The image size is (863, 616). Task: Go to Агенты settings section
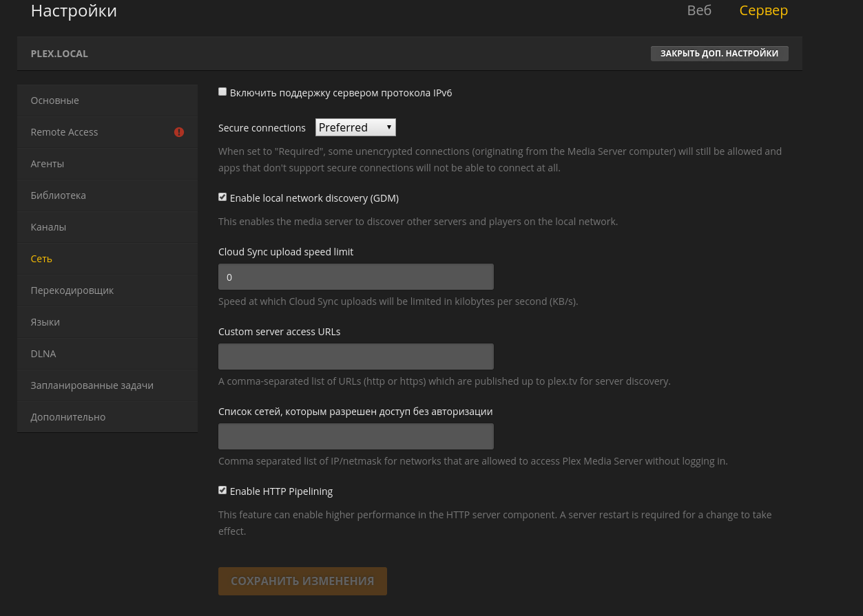[48, 164]
